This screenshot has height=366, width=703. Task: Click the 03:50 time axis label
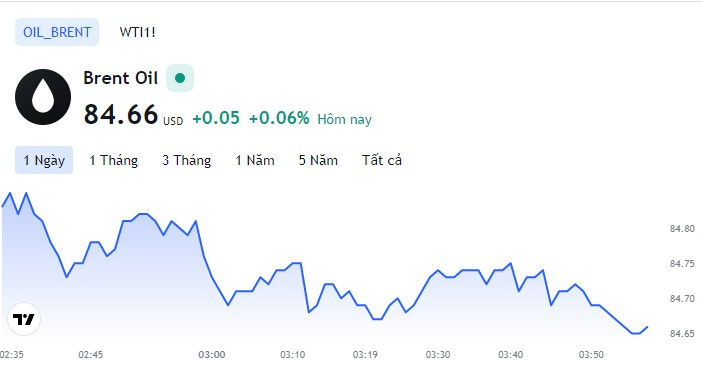[591, 355]
